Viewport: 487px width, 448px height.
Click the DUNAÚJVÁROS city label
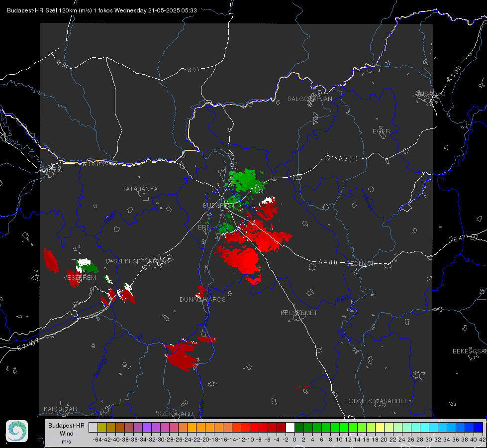click(202, 299)
